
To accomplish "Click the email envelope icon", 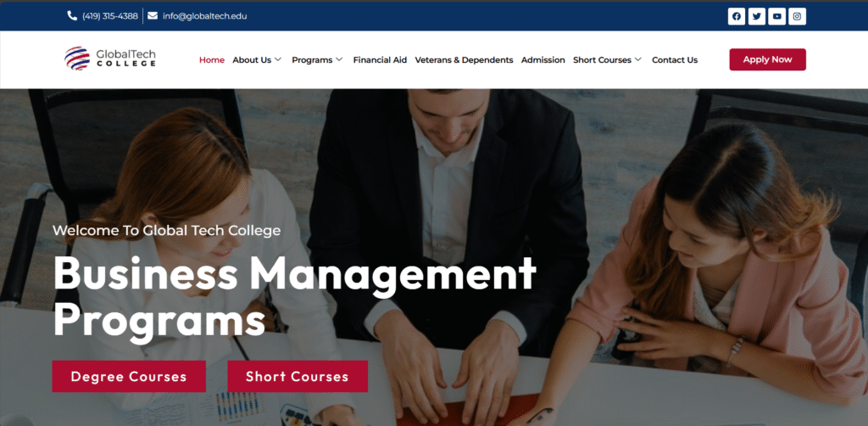I will pyautogui.click(x=153, y=15).
